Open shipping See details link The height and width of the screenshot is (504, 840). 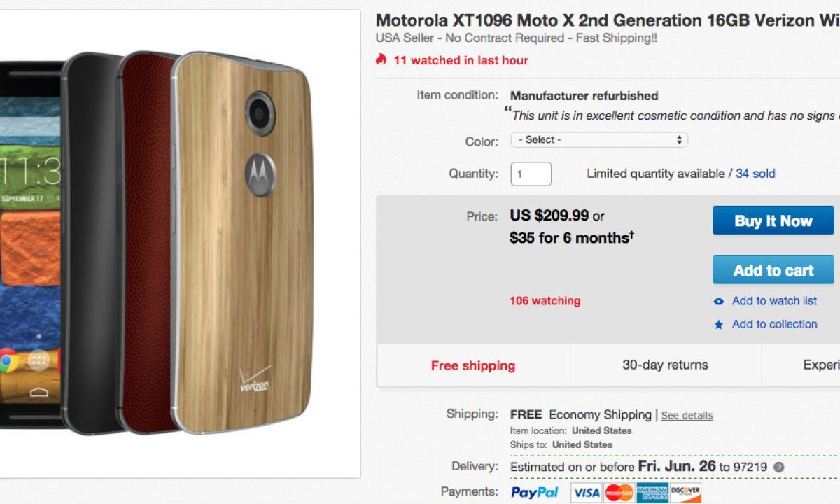pyautogui.click(x=687, y=415)
